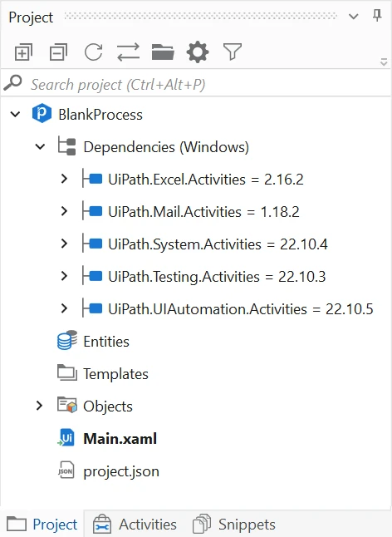Open Project Settings gear icon
This screenshot has width=392, height=537.
[x=198, y=52]
